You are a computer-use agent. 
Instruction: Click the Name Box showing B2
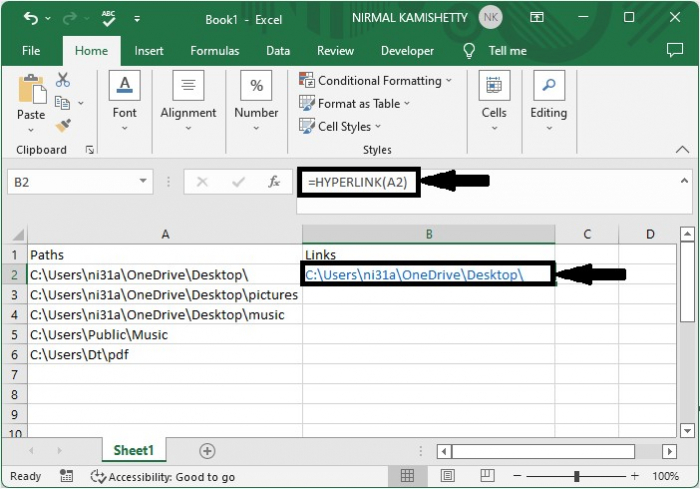(x=71, y=182)
